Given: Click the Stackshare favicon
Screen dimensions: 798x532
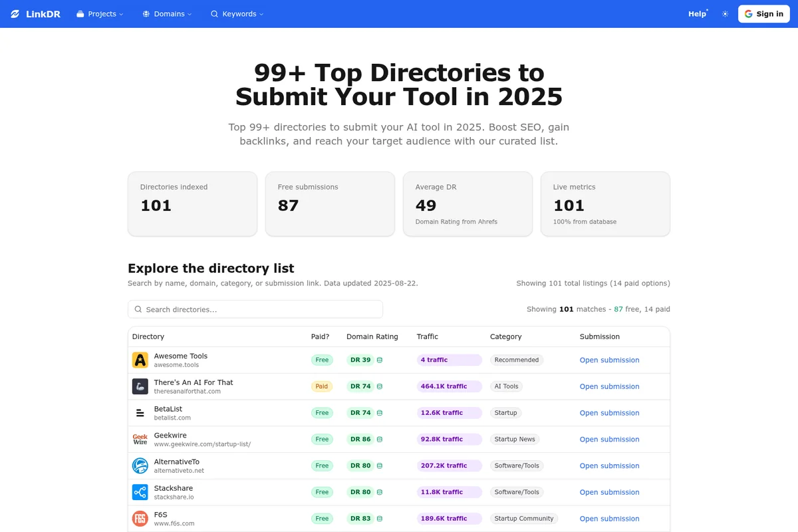Looking at the screenshot, I should pyautogui.click(x=140, y=492).
